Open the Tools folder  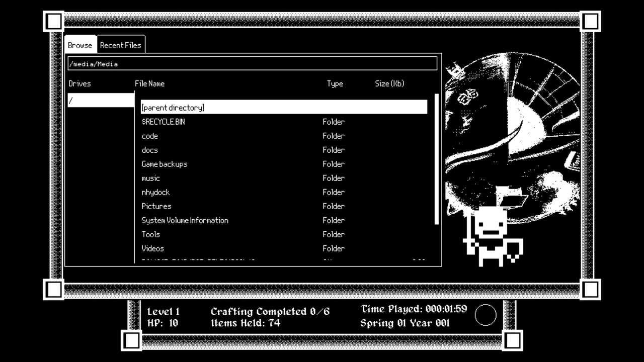[x=151, y=234]
